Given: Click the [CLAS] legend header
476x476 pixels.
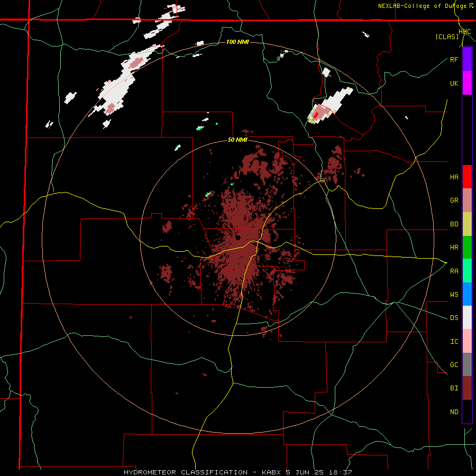Looking at the screenshot, I should click(x=447, y=37).
